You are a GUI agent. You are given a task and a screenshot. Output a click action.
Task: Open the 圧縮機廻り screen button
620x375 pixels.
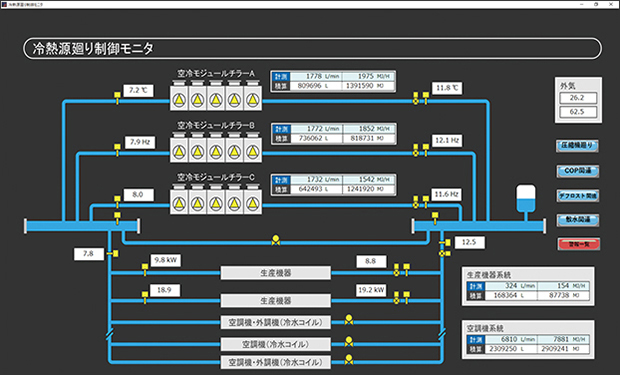577,146
